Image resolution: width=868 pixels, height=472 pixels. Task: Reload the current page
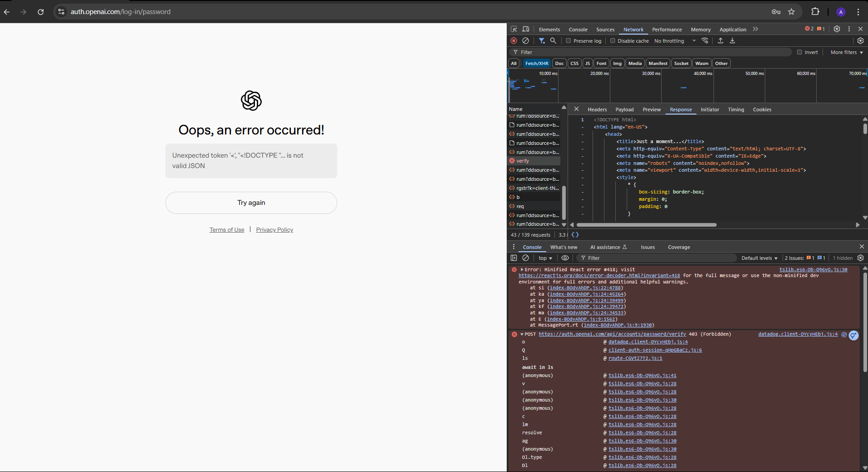pos(41,12)
